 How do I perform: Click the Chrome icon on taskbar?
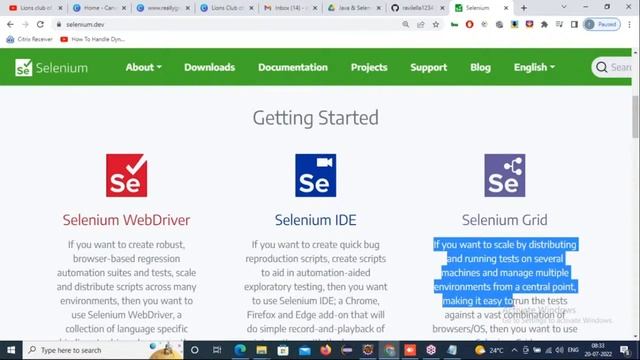click(x=389, y=350)
